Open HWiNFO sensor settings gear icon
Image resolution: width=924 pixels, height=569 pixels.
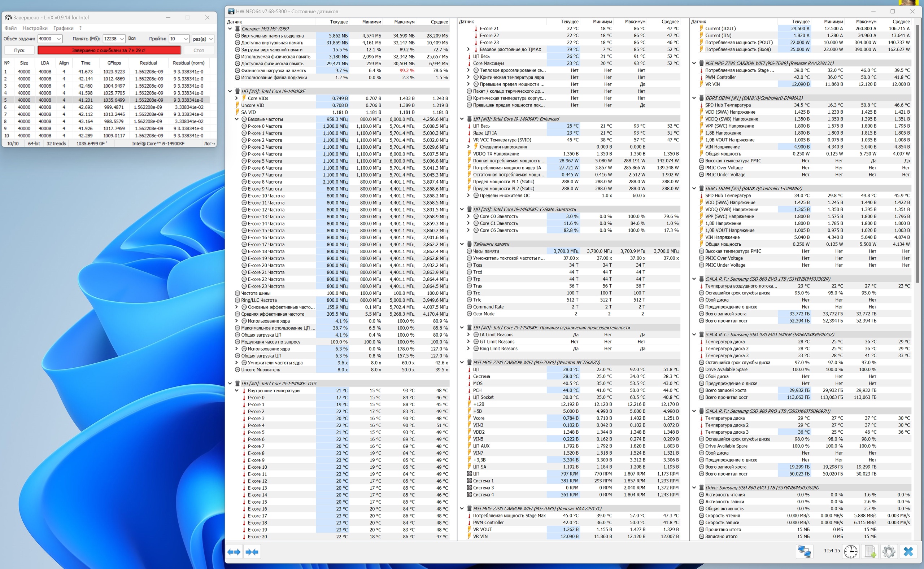click(889, 552)
